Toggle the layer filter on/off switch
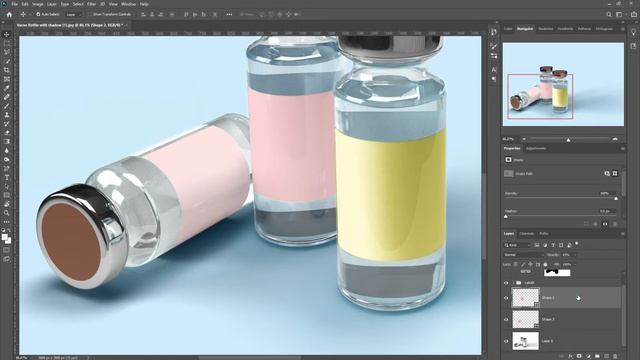 [x=577, y=244]
